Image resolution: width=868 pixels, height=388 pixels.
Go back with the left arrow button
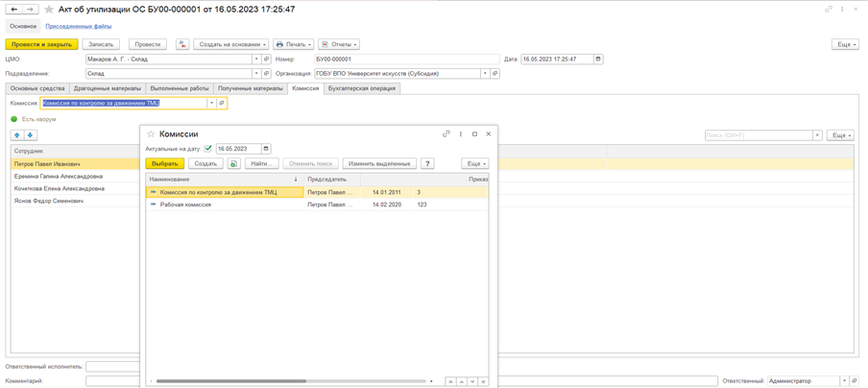(x=13, y=10)
